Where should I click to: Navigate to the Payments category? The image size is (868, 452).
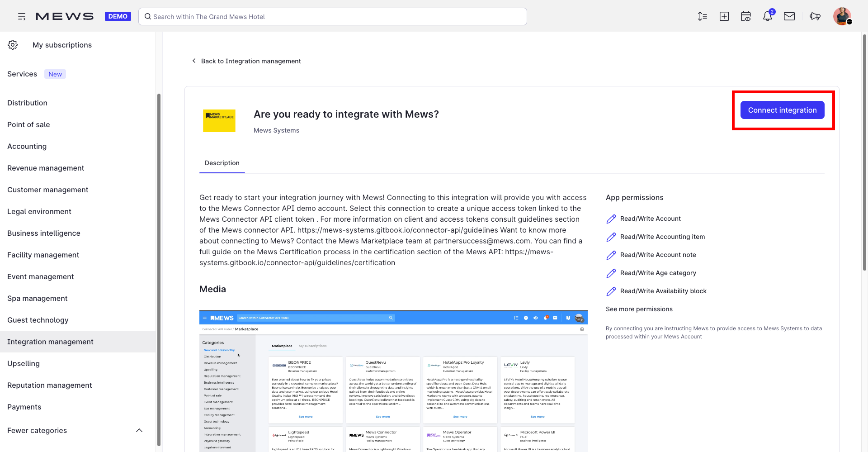point(24,407)
